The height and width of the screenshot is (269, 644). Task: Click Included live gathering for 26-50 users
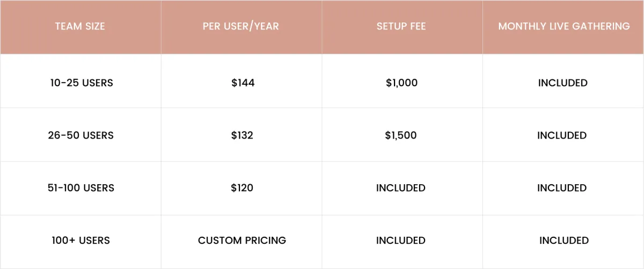(x=562, y=135)
